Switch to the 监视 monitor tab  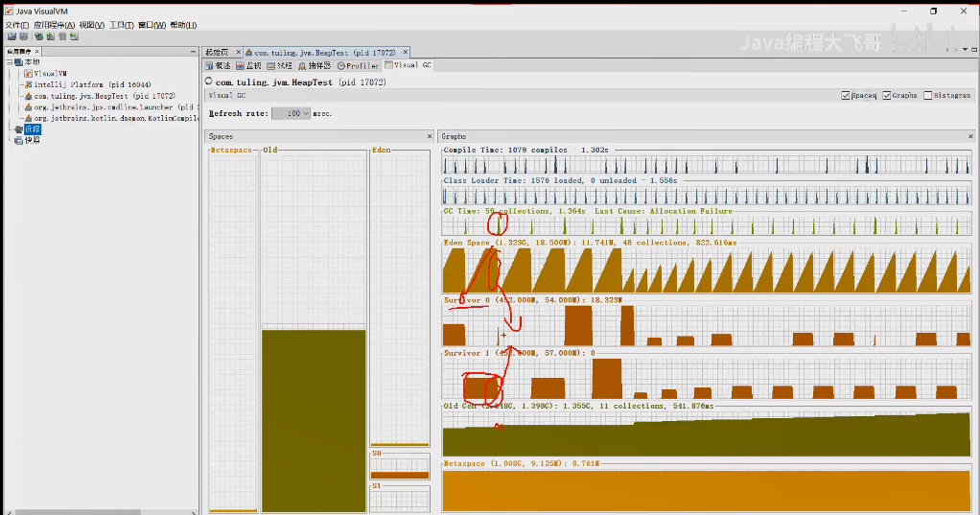(x=248, y=65)
